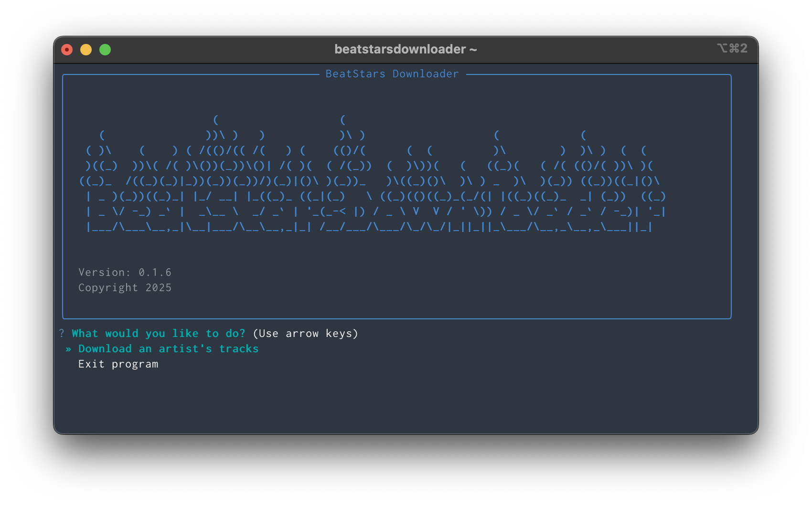Viewport: 812px width, 505px height.
Task: Click the BeatStars ASCII art logo
Action: (377, 181)
